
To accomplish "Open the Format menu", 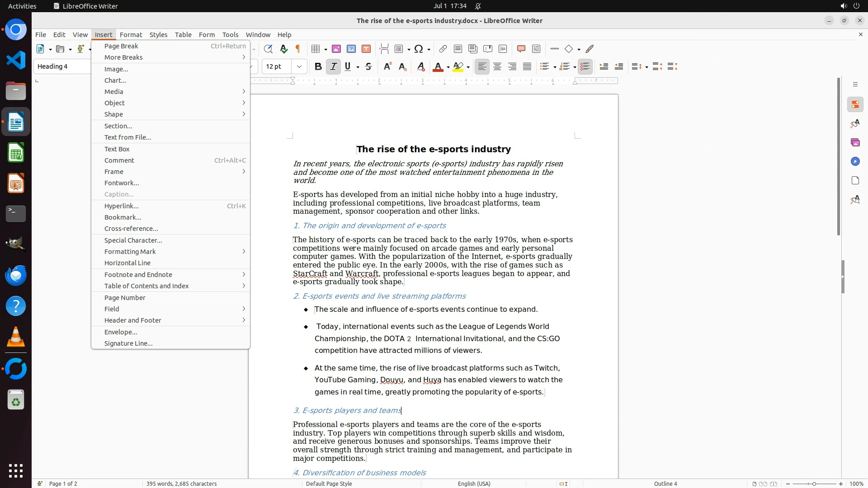I will [x=131, y=34].
